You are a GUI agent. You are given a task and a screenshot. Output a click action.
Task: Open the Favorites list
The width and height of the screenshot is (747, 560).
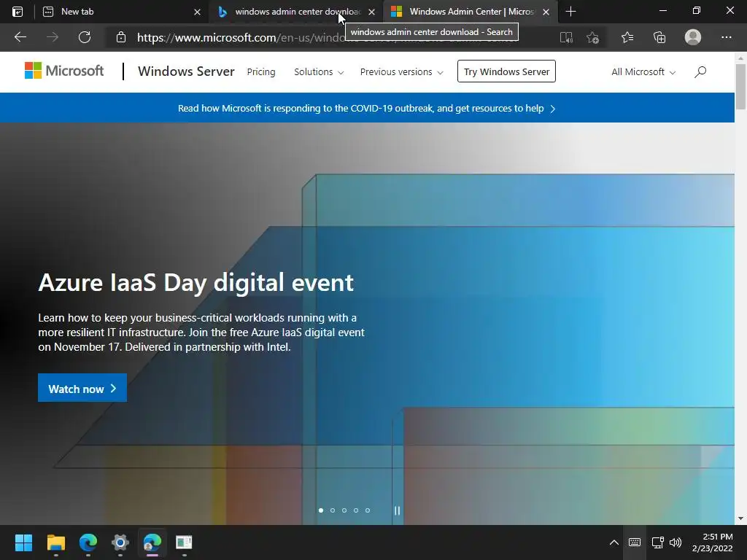point(627,37)
